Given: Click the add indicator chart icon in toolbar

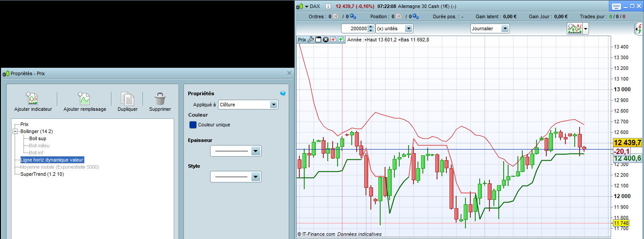Looking at the screenshot, I should [x=575, y=28].
